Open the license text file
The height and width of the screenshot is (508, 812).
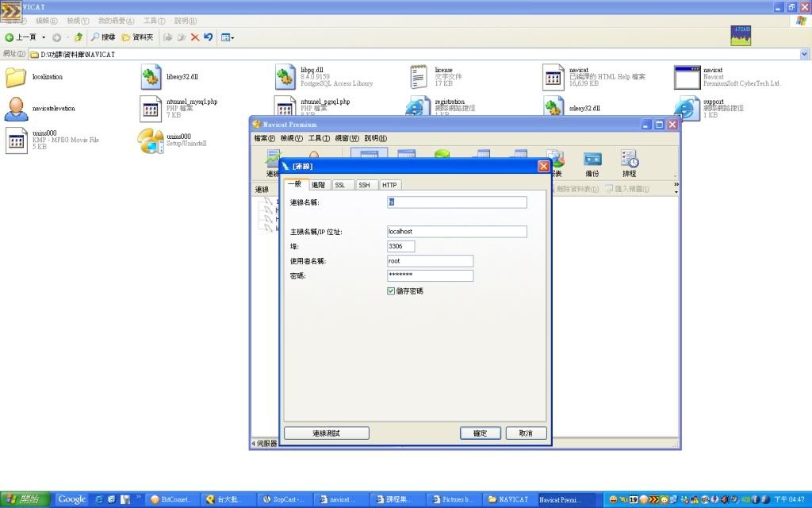click(419, 76)
